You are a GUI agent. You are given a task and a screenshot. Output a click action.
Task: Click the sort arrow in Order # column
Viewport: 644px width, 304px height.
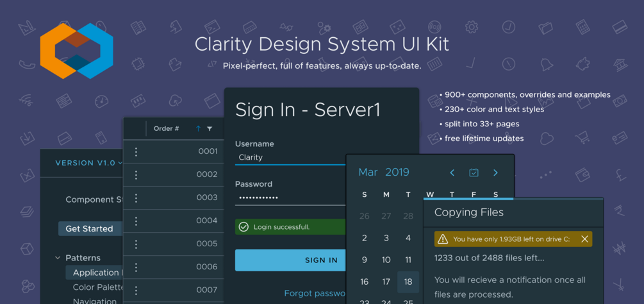point(199,128)
